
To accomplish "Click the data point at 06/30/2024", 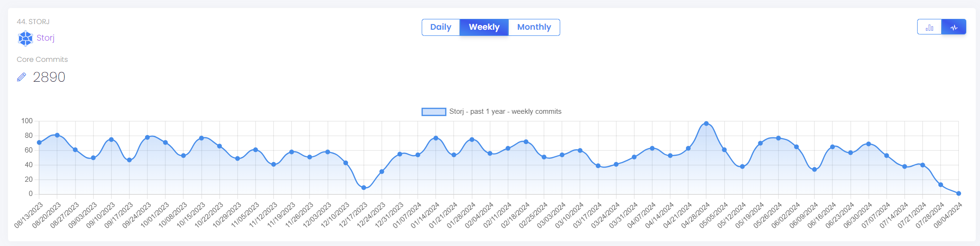I will click(x=868, y=144).
